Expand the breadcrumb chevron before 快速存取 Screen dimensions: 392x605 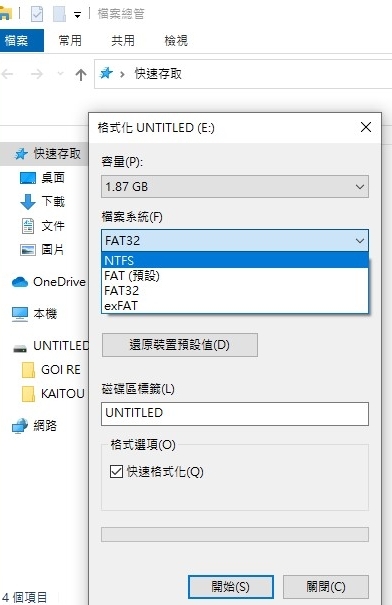coord(122,74)
